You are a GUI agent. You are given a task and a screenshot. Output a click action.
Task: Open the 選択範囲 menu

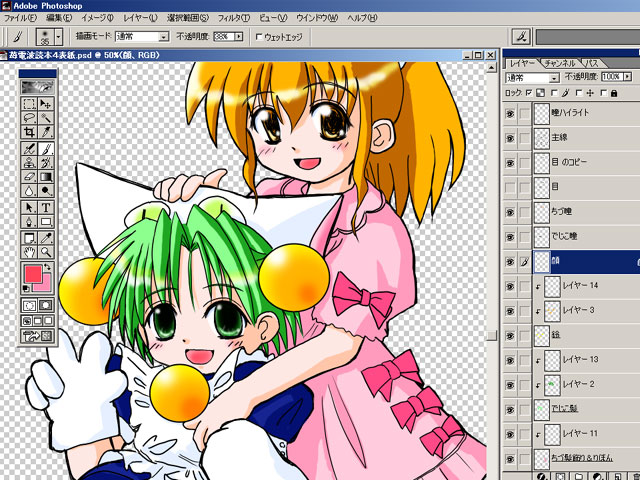(x=188, y=18)
